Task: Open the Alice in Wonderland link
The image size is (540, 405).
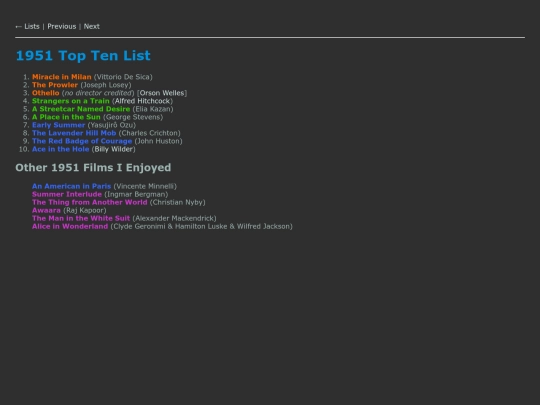Action: (x=70, y=226)
